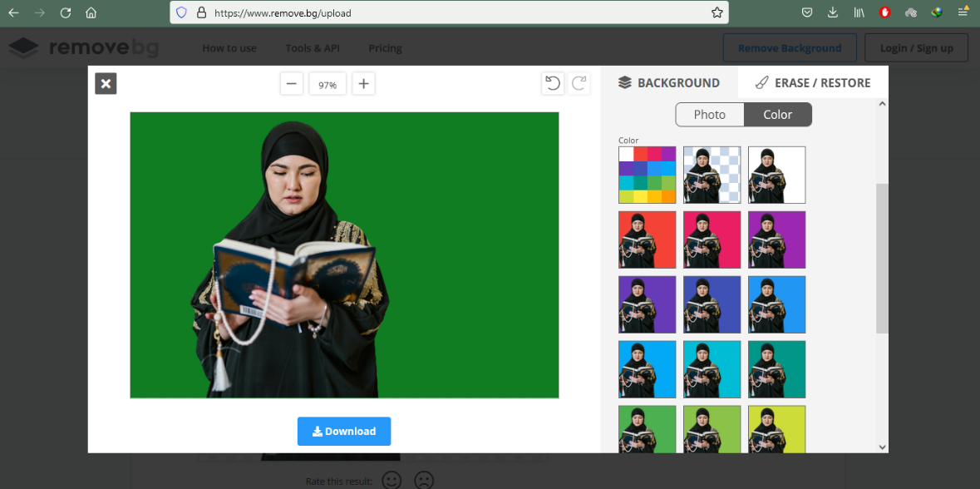Save page to Pocket
Screen dimensions: 980x489
coord(807,12)
